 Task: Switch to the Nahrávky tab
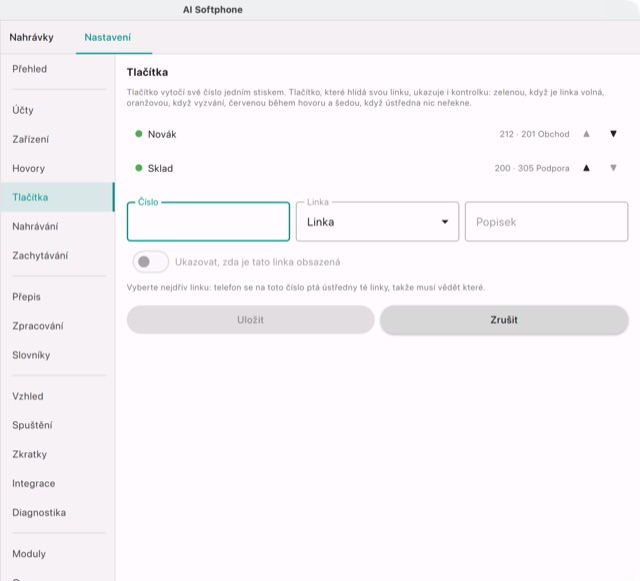31,38
